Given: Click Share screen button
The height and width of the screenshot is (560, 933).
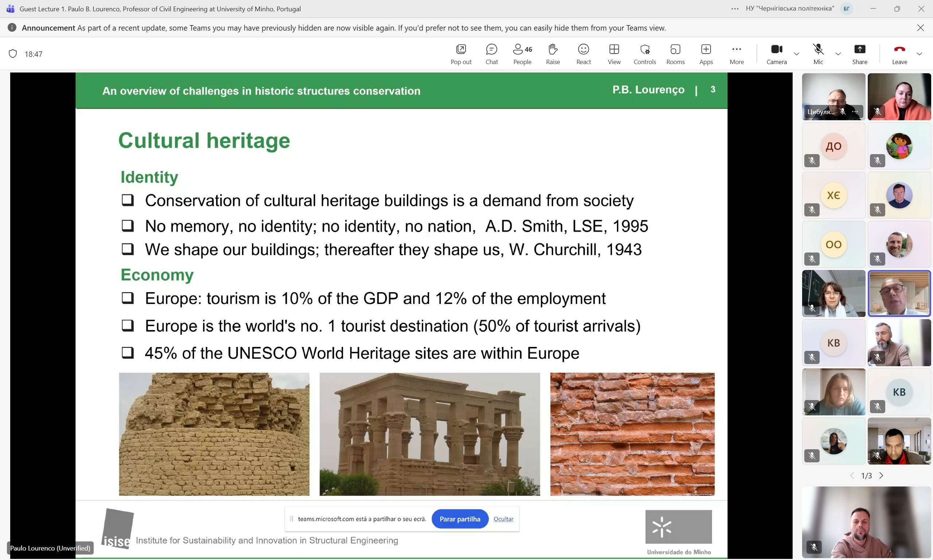Looking at the screenshot, I should click(859, 54).
